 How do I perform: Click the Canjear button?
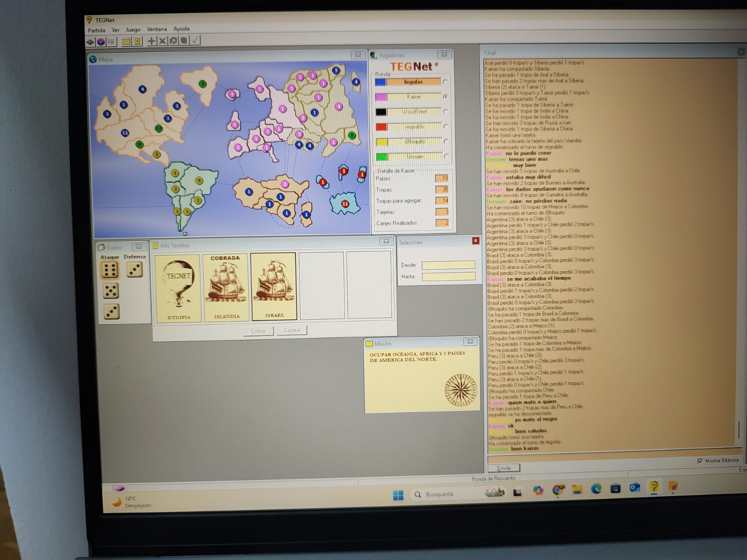(x=292, y=330)
